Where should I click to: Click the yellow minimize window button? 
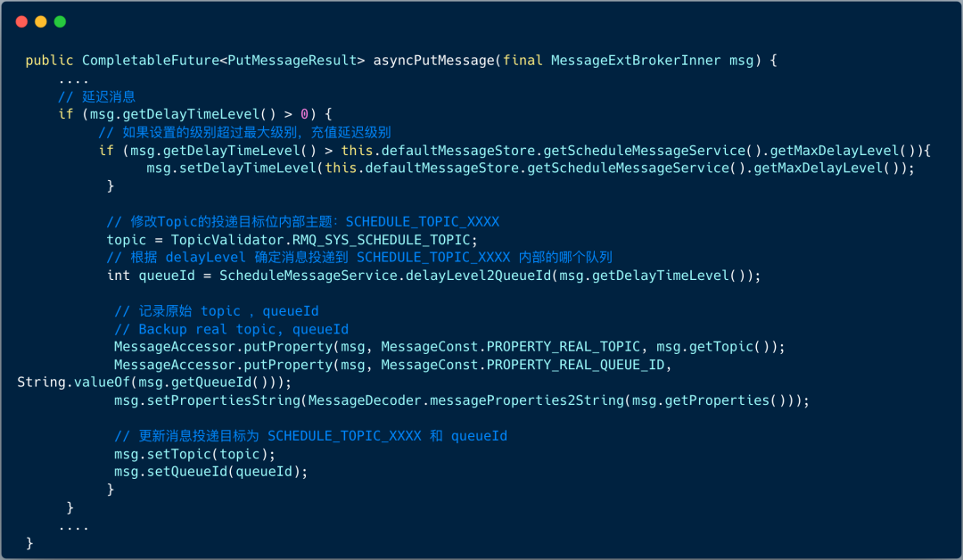click(x=41, y=21)
